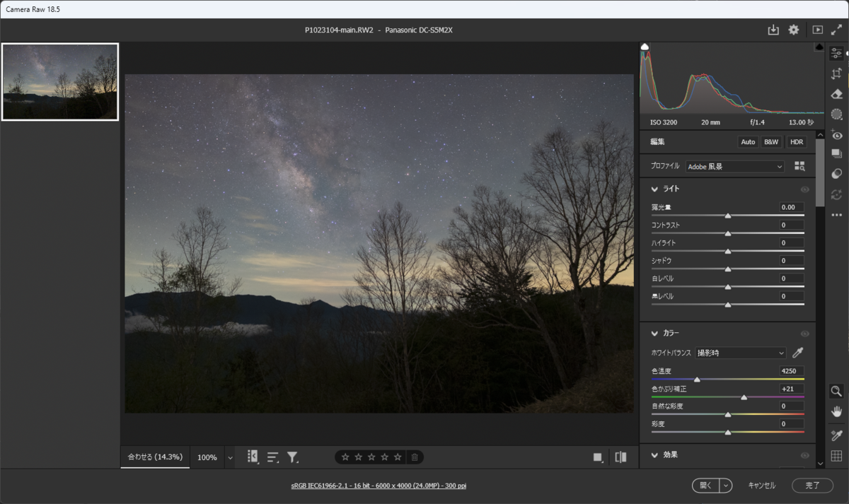The width and height of the screenshot is (849, 504).
Task: Select the Color Sampler eyedropper tool
Action: 836,436
